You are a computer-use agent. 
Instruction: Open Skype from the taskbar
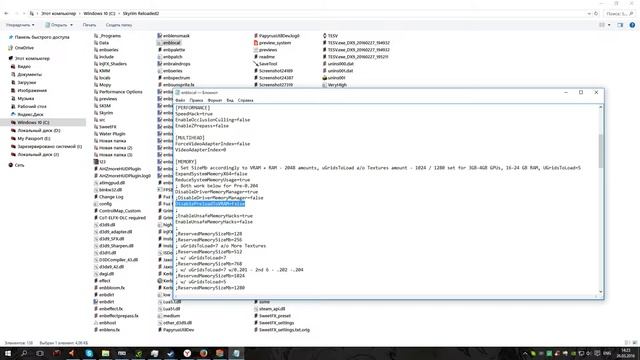point(89,353)
